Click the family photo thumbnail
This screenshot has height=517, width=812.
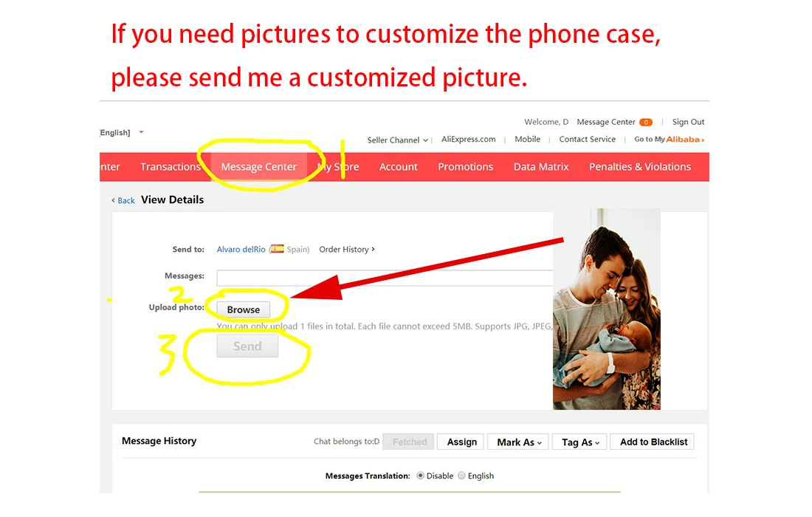tap(606, 309)
